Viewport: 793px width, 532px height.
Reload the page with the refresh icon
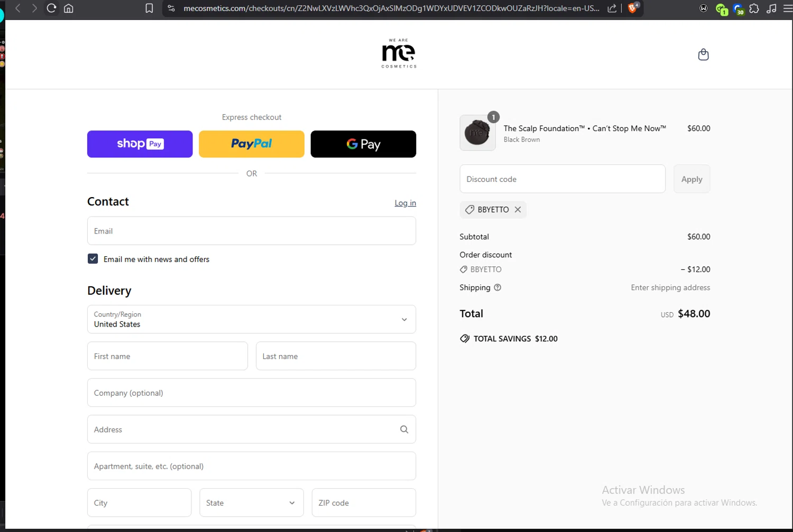51,8
